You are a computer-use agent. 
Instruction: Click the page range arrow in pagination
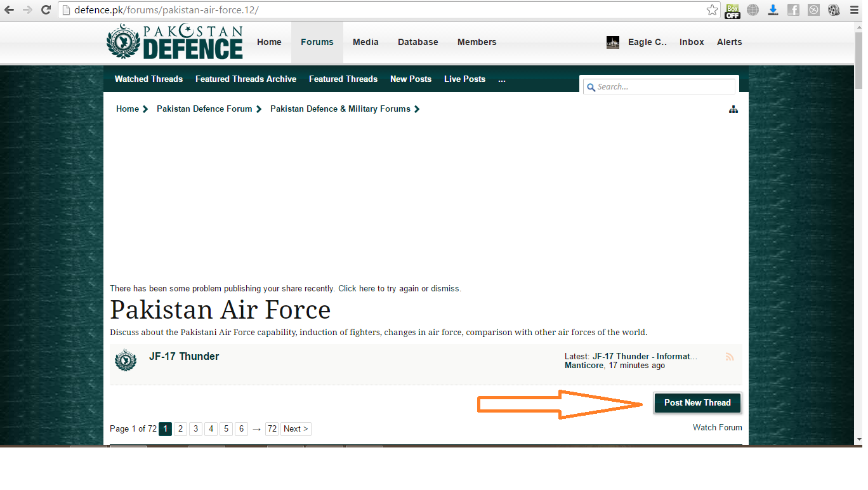click(x=256, y=429)
